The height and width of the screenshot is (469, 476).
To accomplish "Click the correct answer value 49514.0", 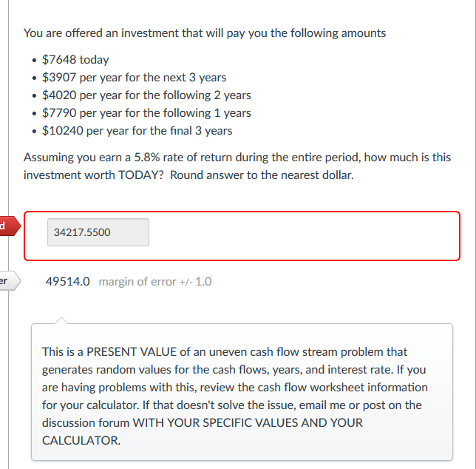I will (x=68, y=282).
